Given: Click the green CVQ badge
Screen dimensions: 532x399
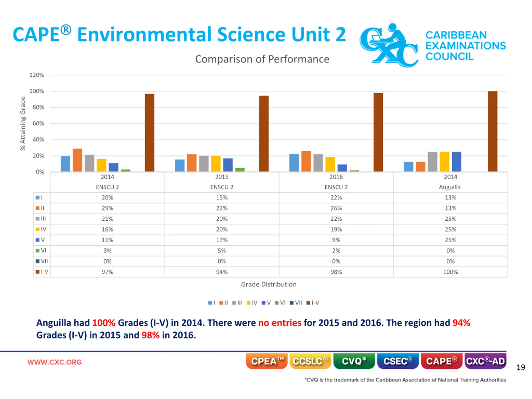Looking at the screenshot, I should 354,361.
